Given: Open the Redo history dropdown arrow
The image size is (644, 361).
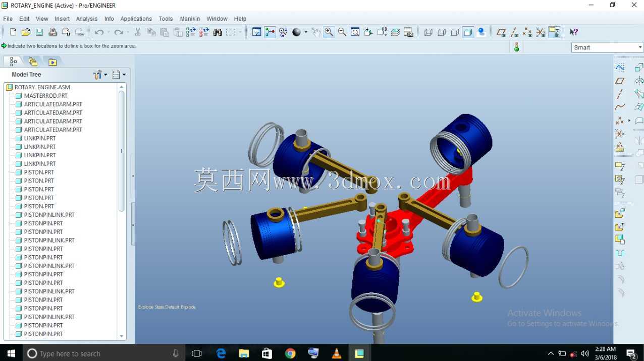Looking at the screenshot, I should click(128, 32).
